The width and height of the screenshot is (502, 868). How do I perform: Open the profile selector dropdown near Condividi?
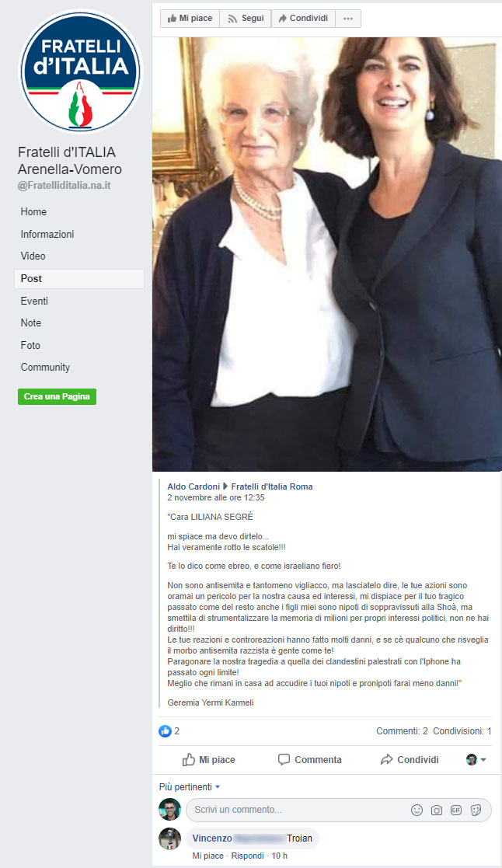pyautogui.click(x=476, y=759)
